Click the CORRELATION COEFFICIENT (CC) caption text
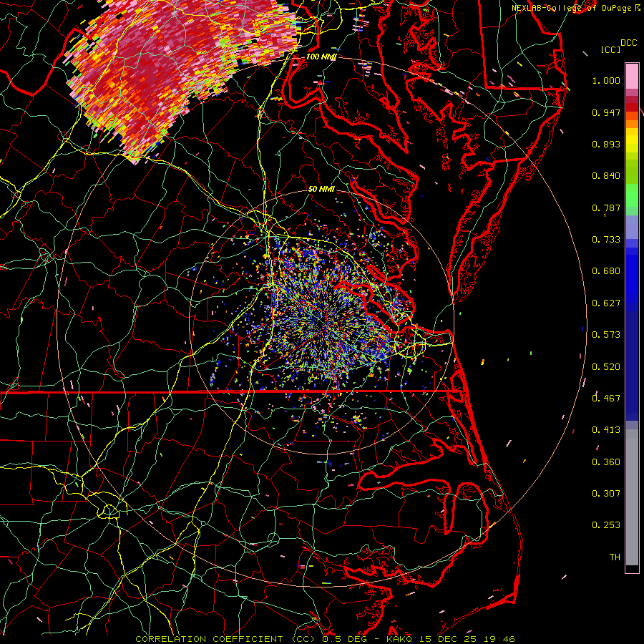 point(225,639)
